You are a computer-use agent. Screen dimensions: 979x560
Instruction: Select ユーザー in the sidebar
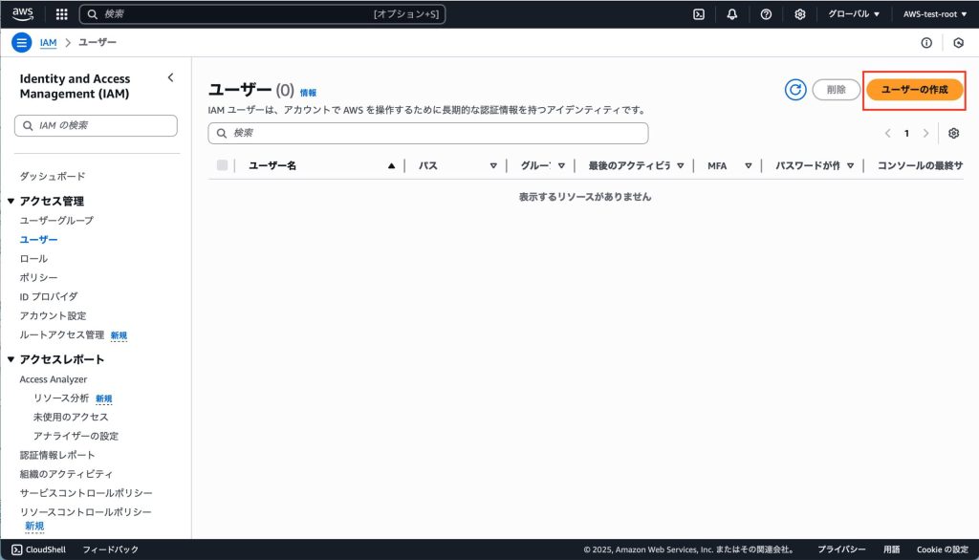(38, 239)
